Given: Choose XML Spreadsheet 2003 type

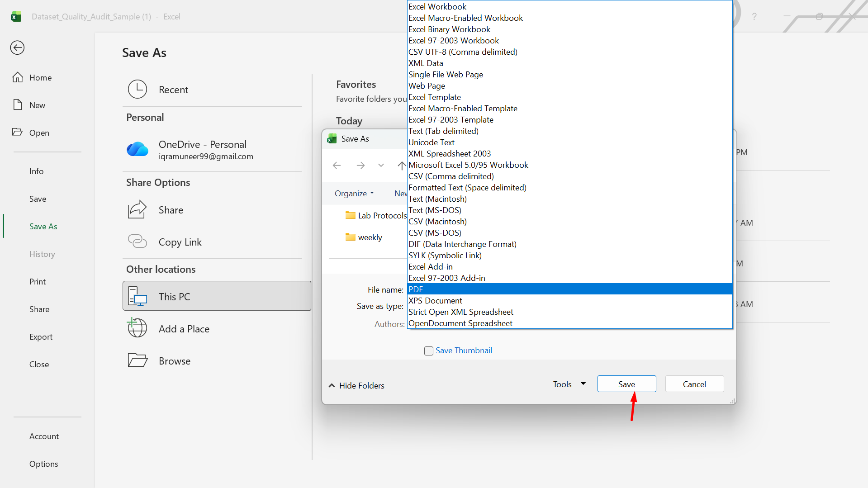Looking at the screenshot, I should pos(570,153).
